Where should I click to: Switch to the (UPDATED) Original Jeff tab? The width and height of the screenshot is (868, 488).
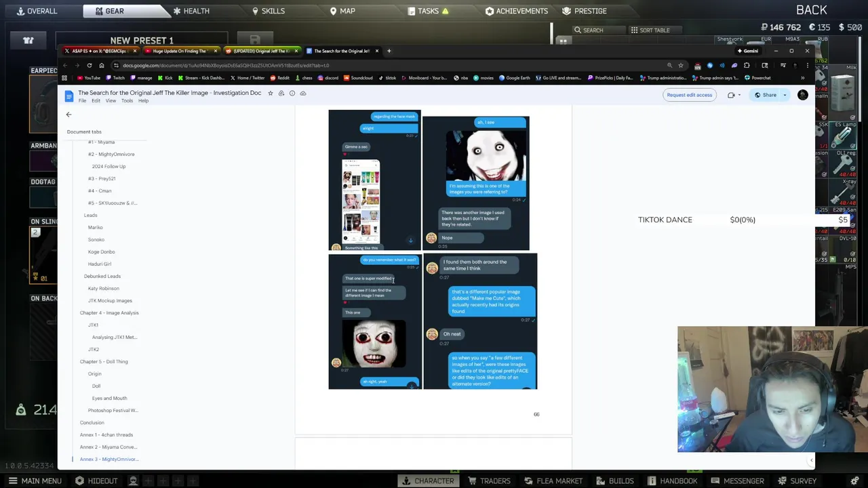261,51
